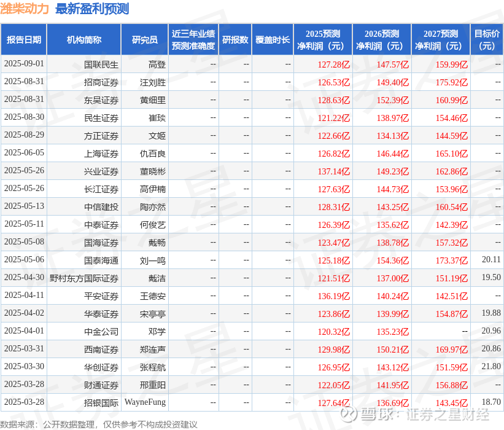The image size is (504, 430).
Task: Select institution 招商证券
Action: [x=101, y=83]
